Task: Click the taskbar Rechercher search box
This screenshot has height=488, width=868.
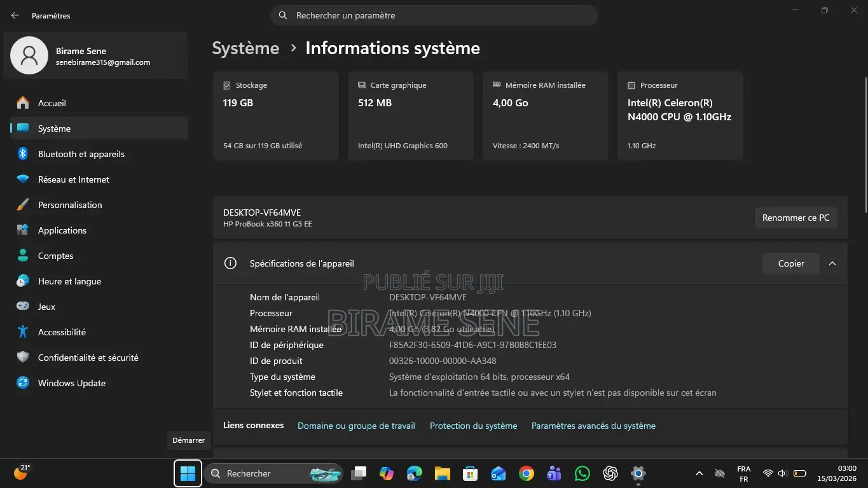Action: tap(273, 473)
